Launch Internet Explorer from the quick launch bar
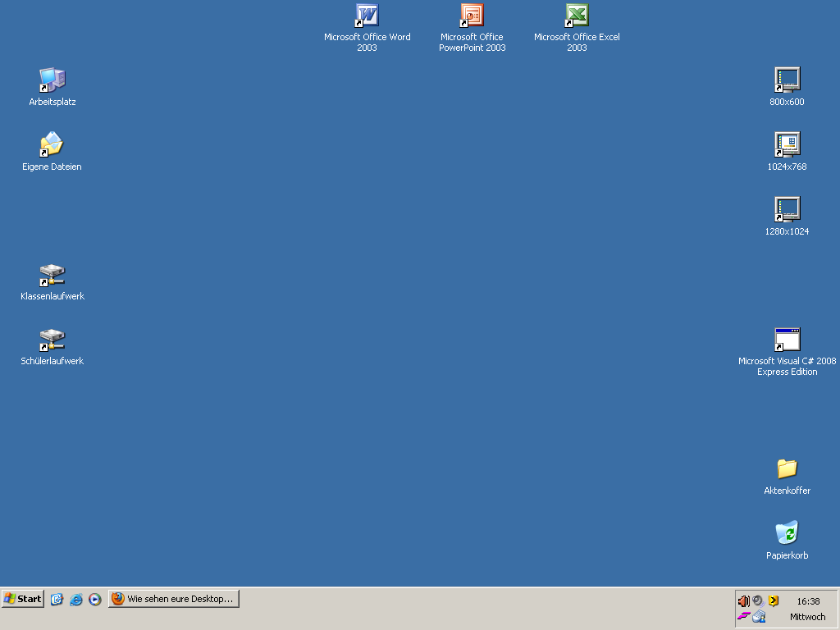 (76, 600)
